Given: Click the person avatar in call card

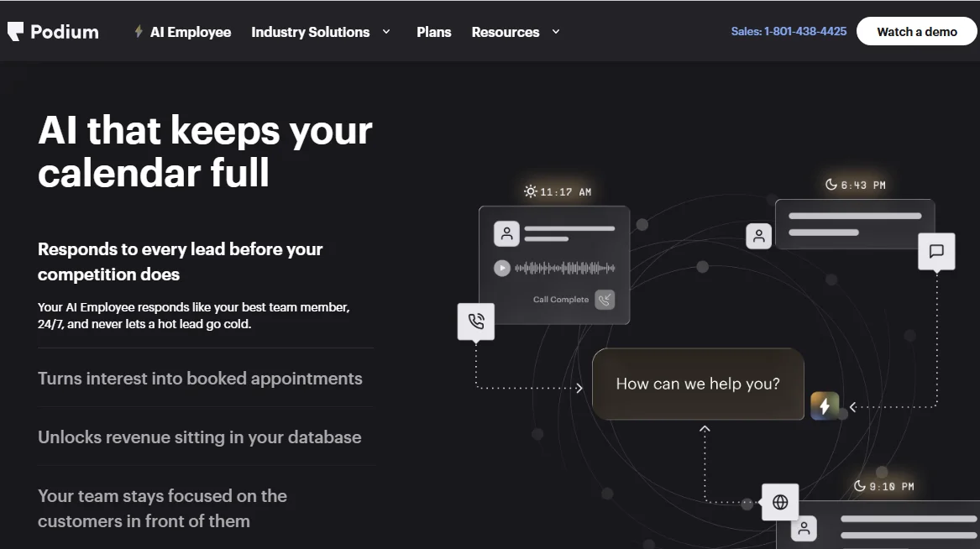Looking at the screenshot, I should pyautogui.click(x=507, y=234).
